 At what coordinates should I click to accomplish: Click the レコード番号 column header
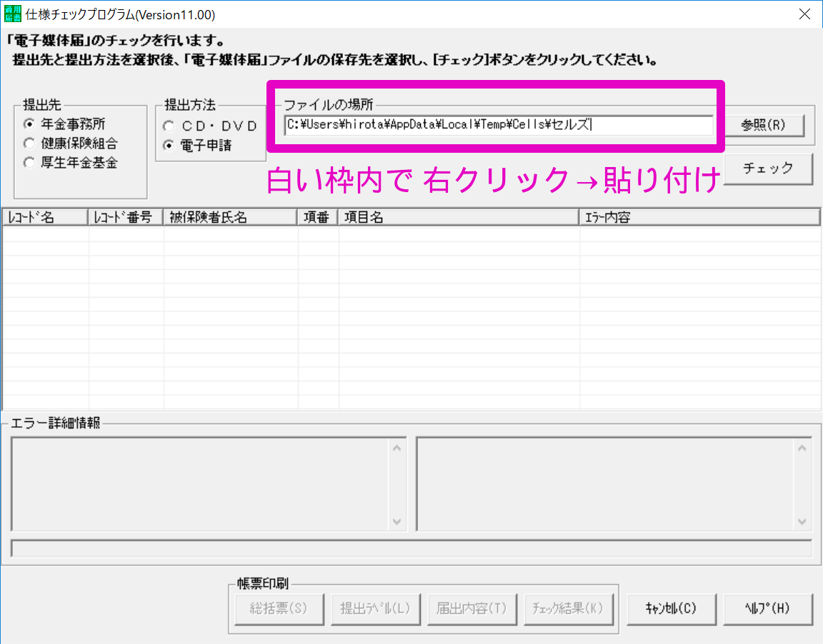(x=126, y=217)
